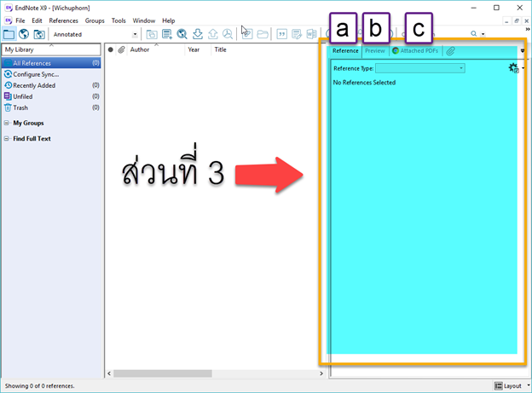The height and width of the screenshot is (393, 532).
Task: Switch to Online Search Mode globe icon
Action: 24,34
